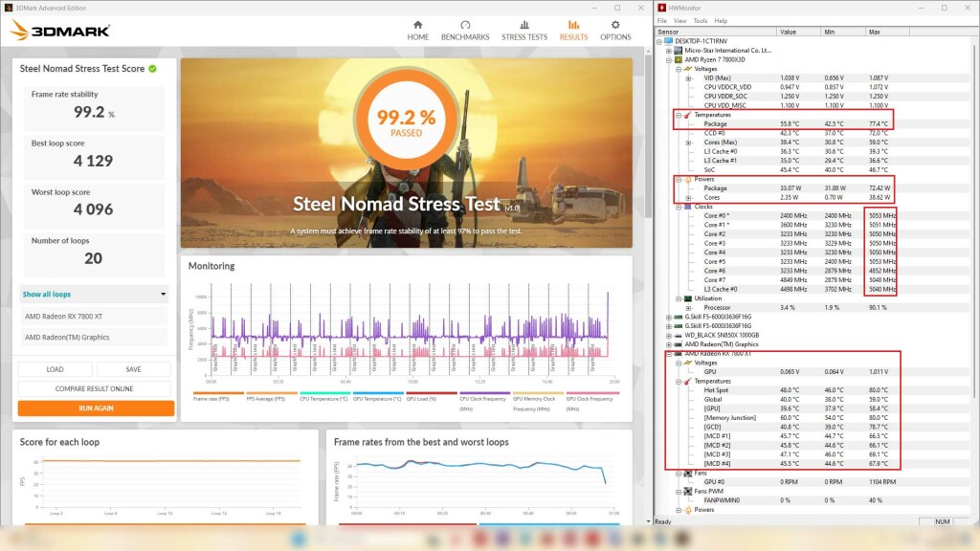Viewport: 980px width, 551px height.
Task: Collapse the DESKTOP-1CT1RNV root node
Action: pyautogui.click(x=659, y=41)
